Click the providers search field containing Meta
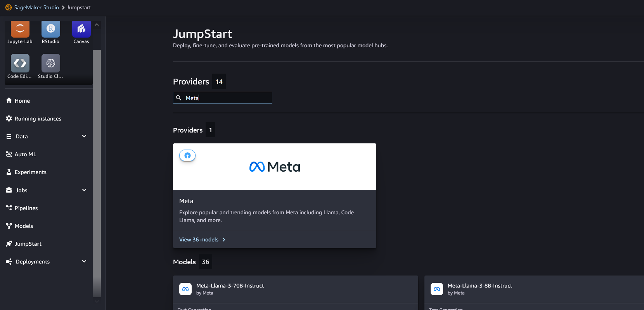Image resolution: width=644 pixels, height=310 pixels. [x=222, y=98]
